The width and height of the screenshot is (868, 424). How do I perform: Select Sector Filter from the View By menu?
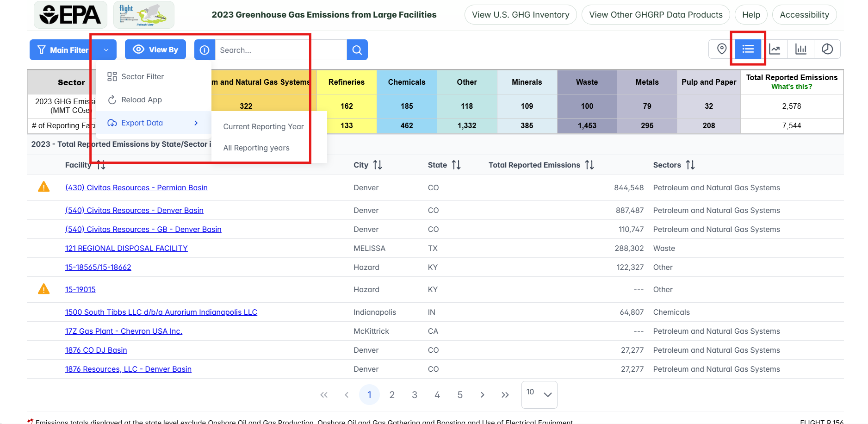[x=142, y=76]
